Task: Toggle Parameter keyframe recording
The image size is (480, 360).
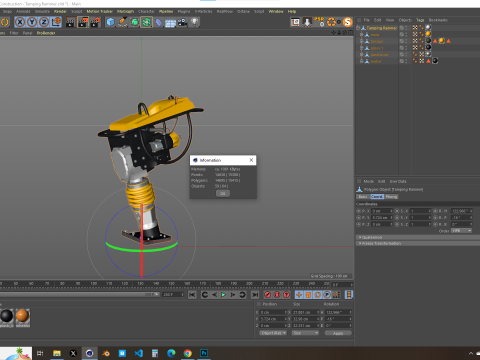Action: point(327,295)
